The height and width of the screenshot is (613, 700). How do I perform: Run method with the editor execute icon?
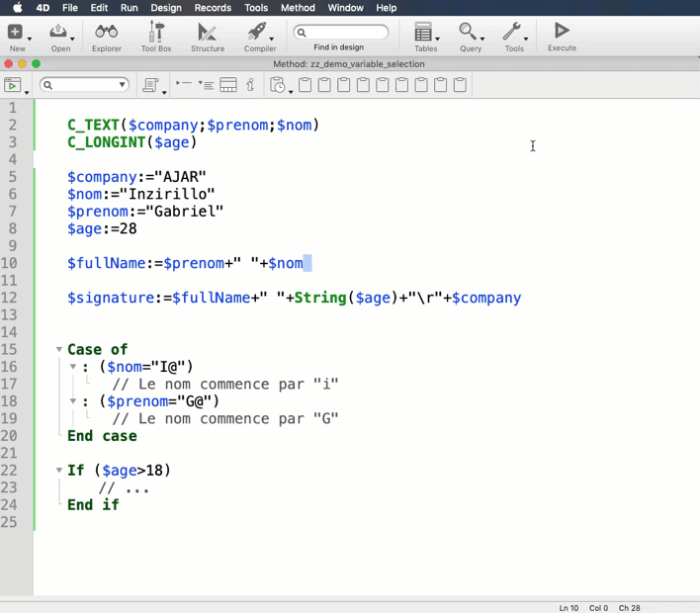[x=13, y=85]
